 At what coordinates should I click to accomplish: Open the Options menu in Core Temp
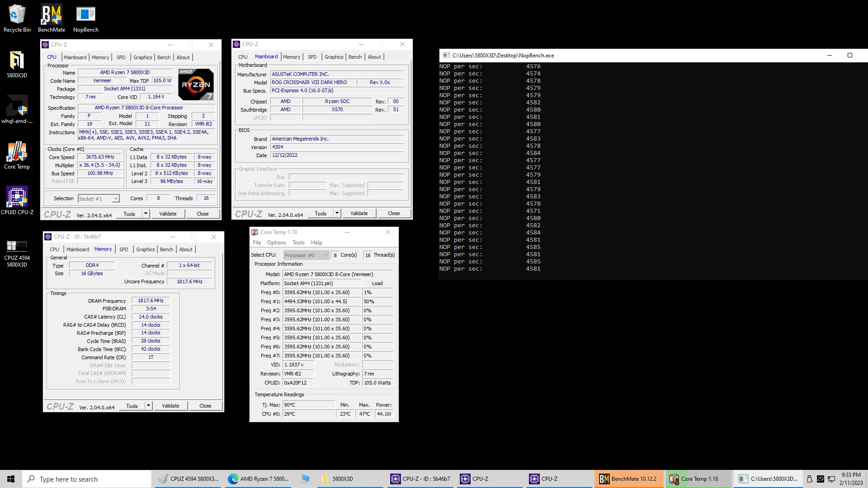click(x=277, y=243)
